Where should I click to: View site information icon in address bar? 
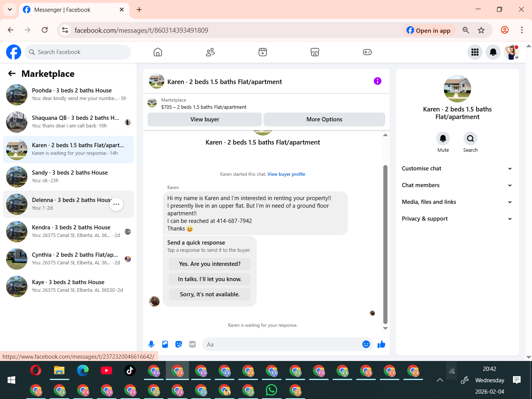pos(65,30)
